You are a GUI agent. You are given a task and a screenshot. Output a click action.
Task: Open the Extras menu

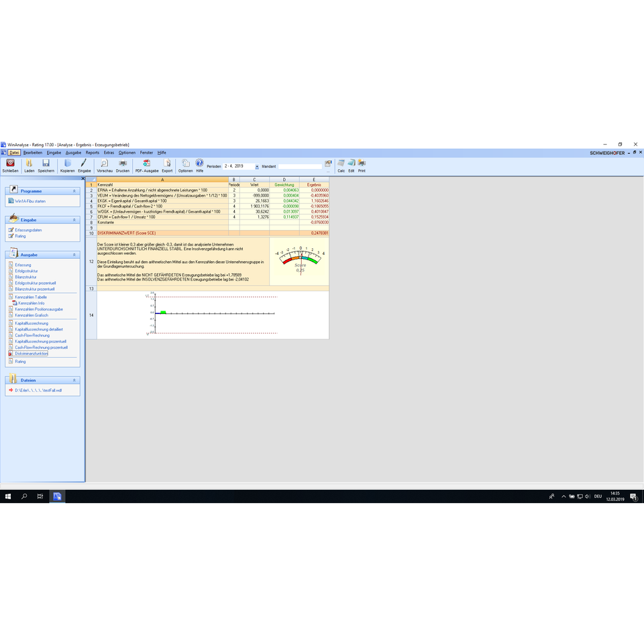point(109,153)
